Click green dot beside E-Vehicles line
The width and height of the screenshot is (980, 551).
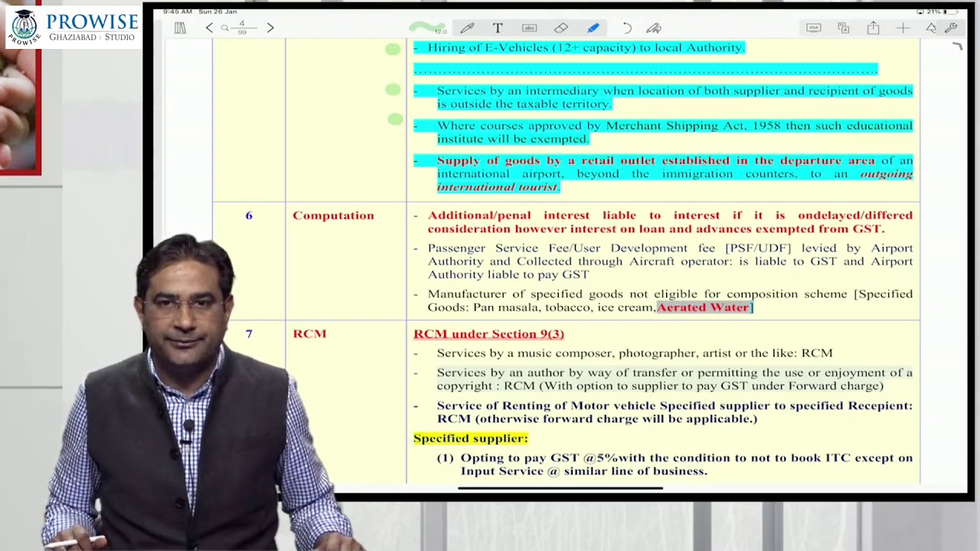pos(393,49)
